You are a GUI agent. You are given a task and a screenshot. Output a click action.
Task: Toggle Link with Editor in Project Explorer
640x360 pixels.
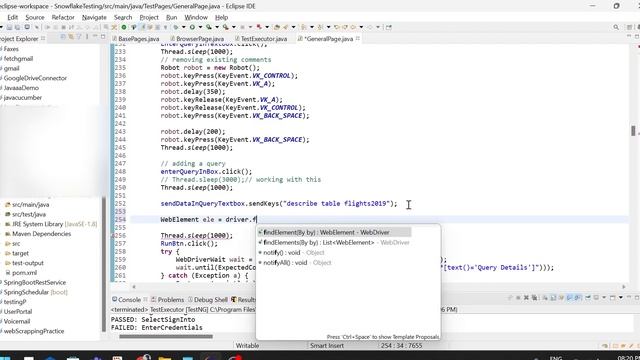(x=71, y=37)
